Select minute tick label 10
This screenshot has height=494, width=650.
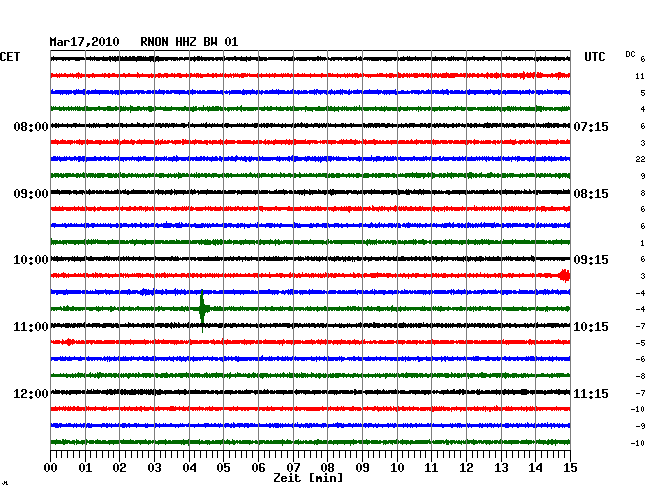click(x=397, y=467)
